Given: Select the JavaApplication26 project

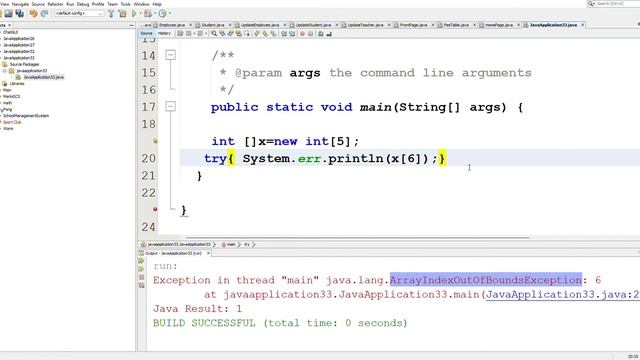Looking at the screenshot, I should point(19,39).
